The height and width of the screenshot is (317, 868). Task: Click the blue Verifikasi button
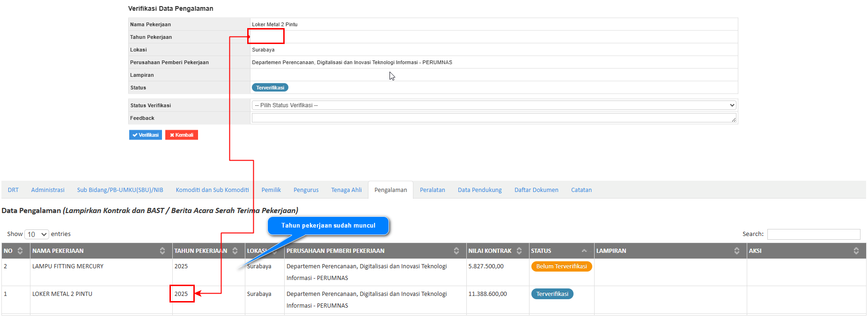coord(145,135)
